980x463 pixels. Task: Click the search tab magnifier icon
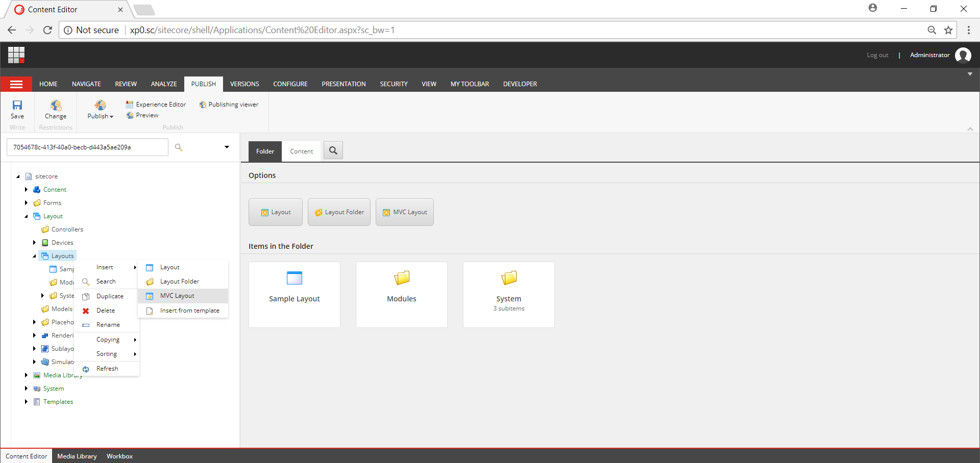click(x=333, y=150)
